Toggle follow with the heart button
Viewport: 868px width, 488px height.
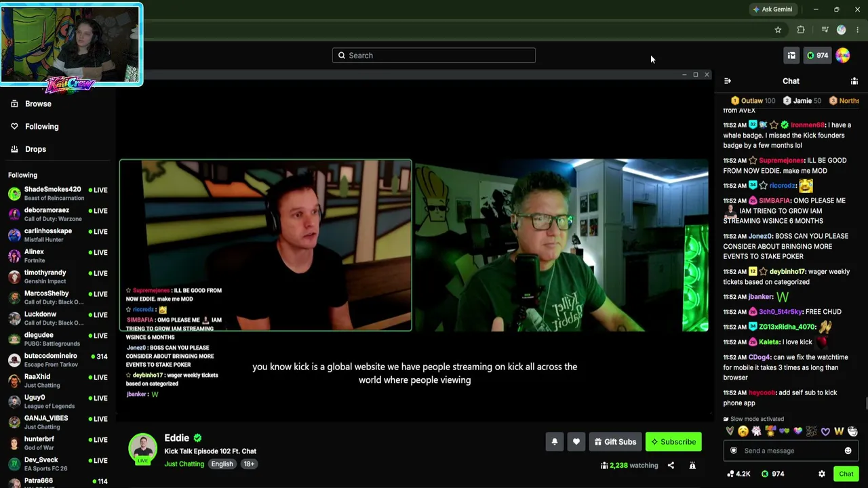[x=576, y=442]
